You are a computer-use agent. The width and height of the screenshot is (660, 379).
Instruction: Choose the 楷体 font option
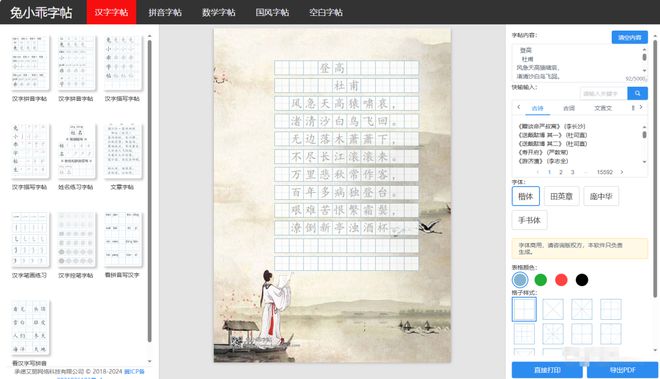click(x=526, y=196)
